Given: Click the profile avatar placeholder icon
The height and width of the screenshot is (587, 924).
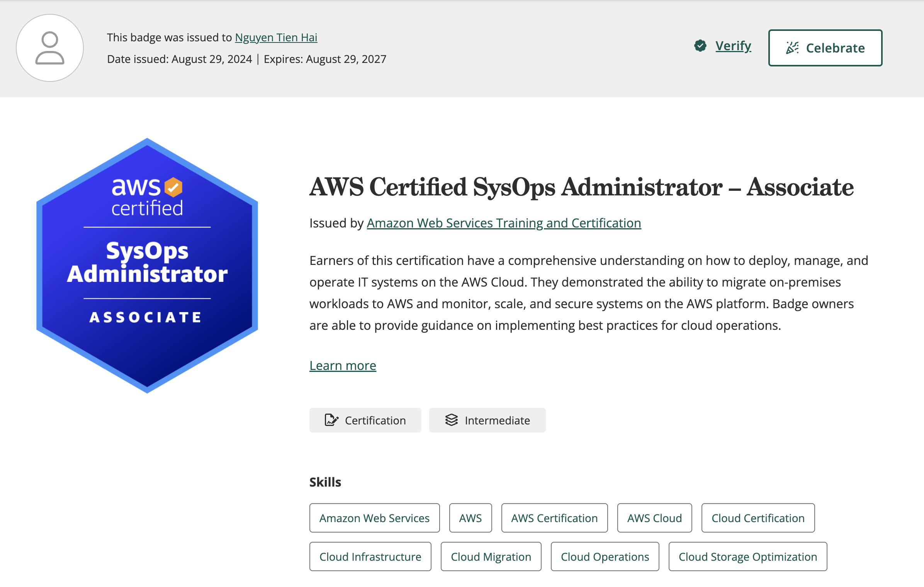Looking at the screenshot, I should point(50,48).
